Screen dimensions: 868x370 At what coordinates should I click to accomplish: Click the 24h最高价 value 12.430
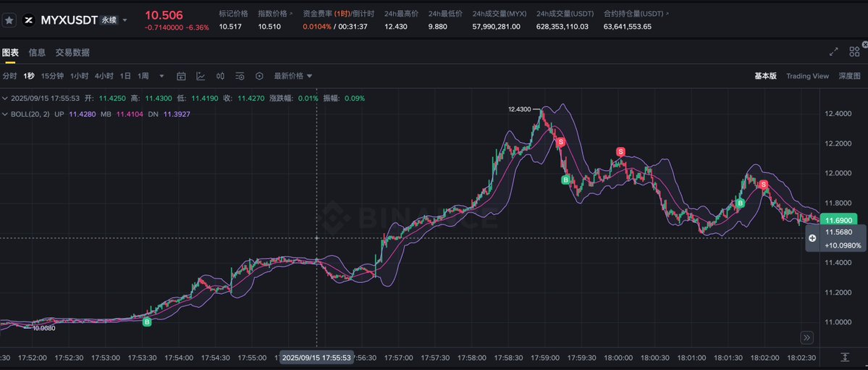pos(396,27)
